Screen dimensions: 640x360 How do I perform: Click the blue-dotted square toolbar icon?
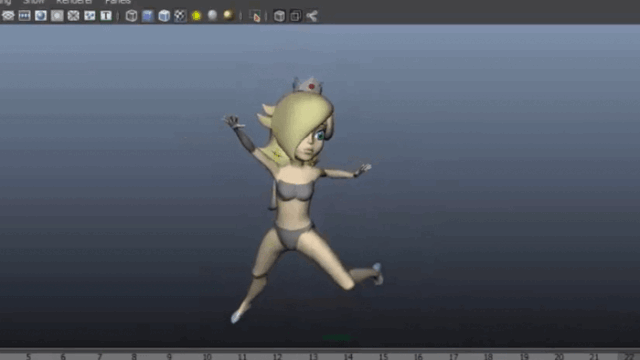tap(90, 16)
